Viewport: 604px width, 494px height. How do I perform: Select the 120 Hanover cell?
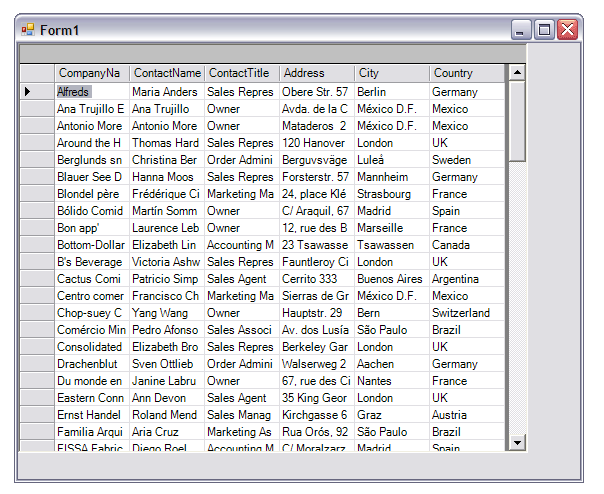[317, 143]
